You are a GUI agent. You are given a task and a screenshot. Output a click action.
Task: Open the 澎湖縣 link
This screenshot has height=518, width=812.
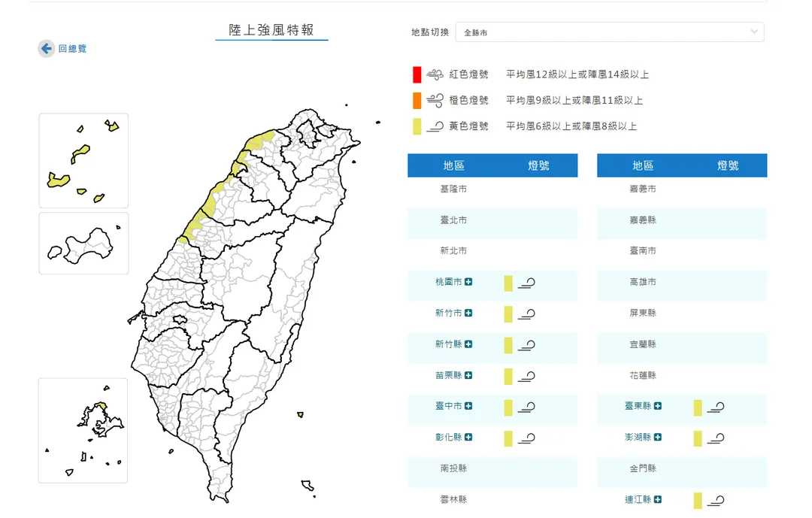pyautogui.click(x=638, y=438)
